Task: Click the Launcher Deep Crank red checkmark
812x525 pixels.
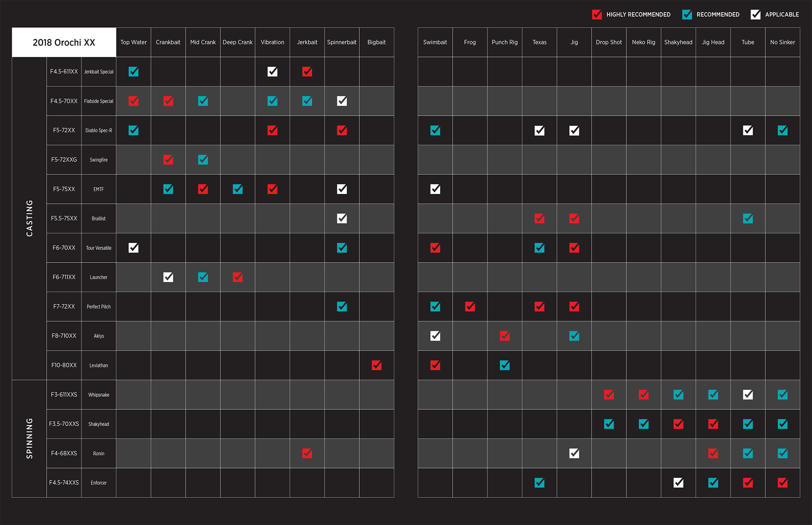Action: (238, 277)
